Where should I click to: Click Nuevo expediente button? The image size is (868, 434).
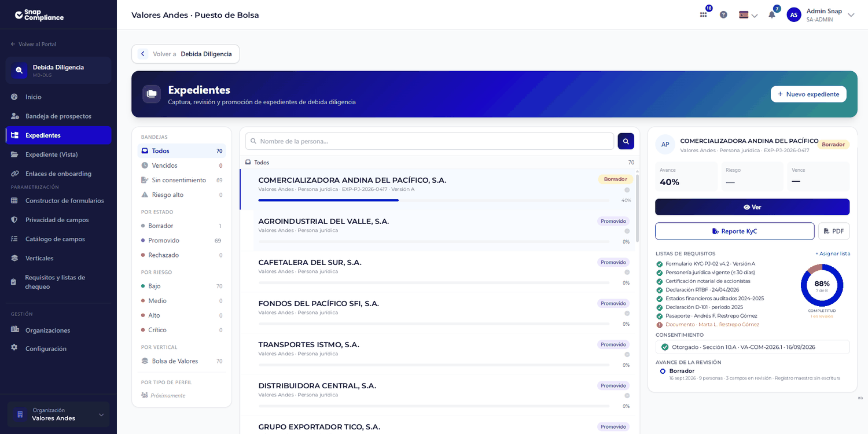pyautogui.click(x=808, y=94)
